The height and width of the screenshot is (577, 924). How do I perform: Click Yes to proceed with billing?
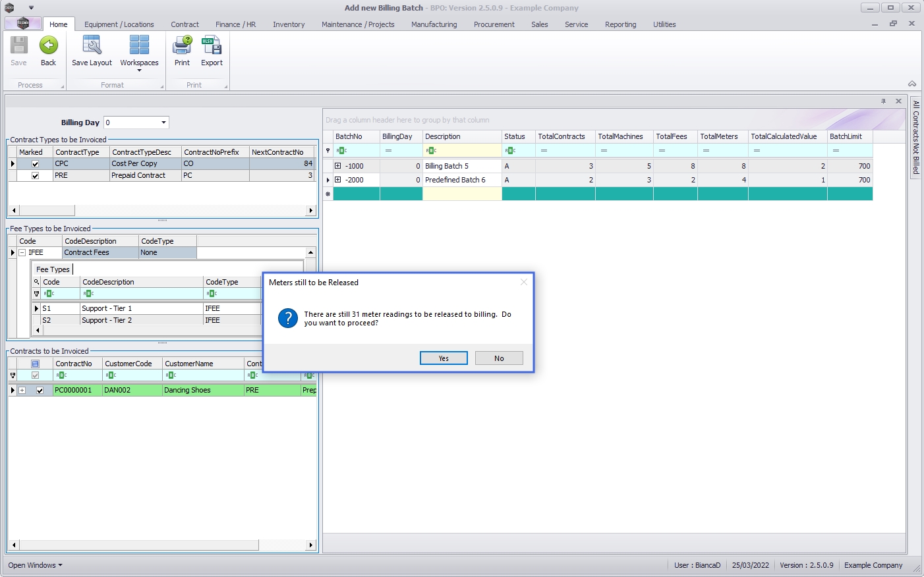click(444, 358)
